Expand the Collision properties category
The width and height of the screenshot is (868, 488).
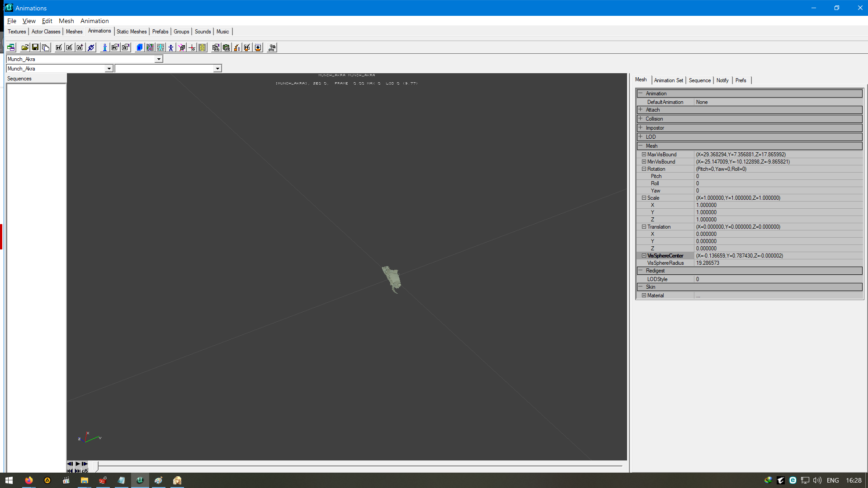point(642,118)
